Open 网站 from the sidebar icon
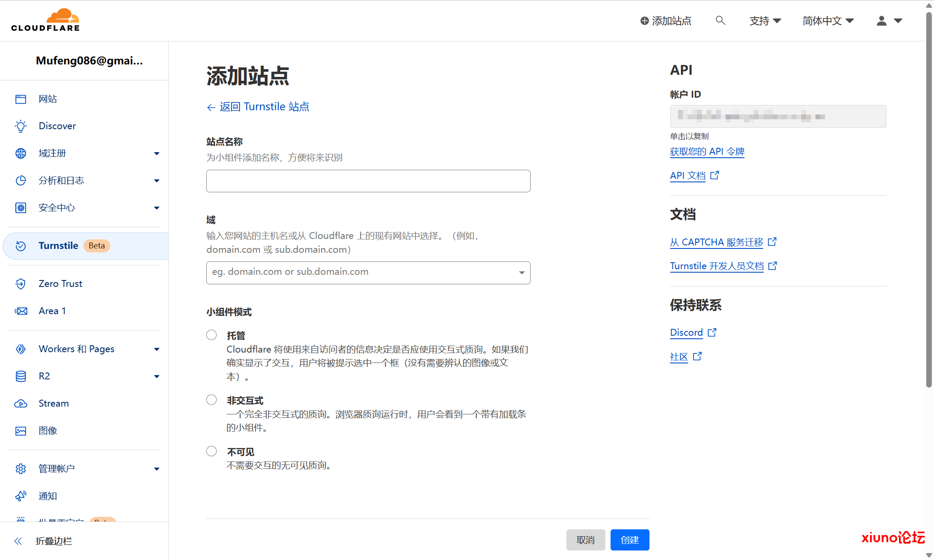The height and width of the screenshot is (560, 934). pyautogui.click(x=20, y=99)
